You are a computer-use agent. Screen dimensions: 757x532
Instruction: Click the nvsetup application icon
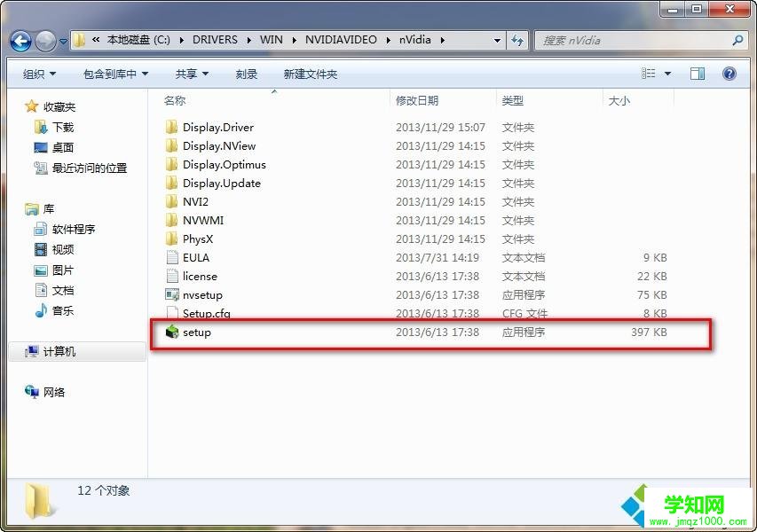tap(172, 294)
